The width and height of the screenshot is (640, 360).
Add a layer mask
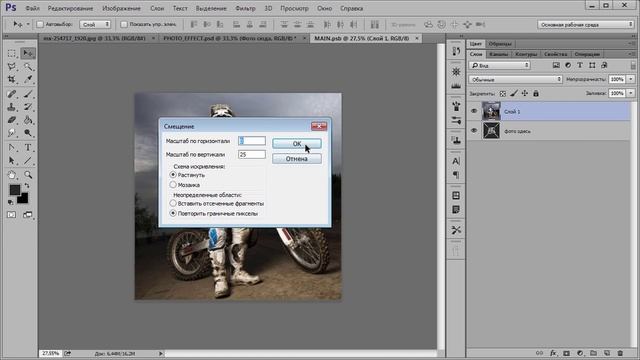[x=567, y=353]
